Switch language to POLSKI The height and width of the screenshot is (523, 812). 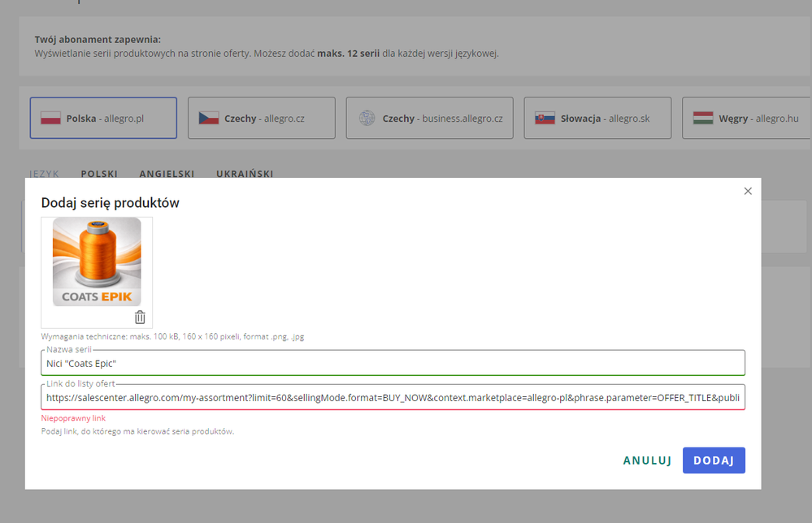tap(99, 174)
